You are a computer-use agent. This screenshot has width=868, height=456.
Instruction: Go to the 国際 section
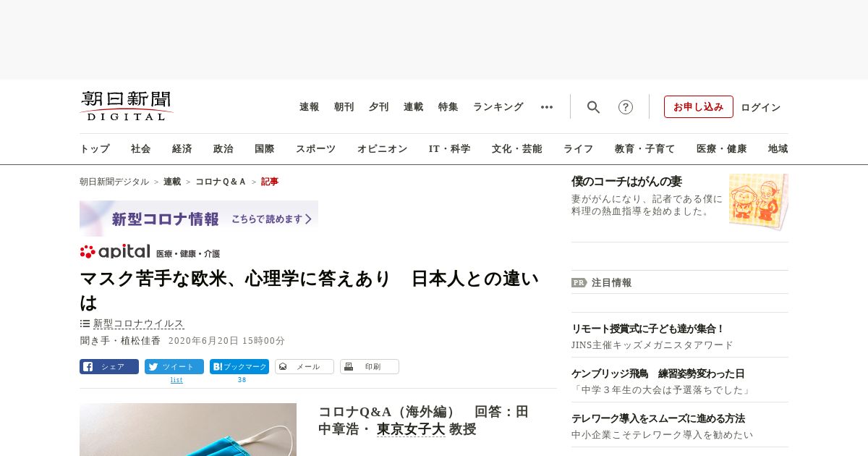pyautogui.click(x=265, y=149)
